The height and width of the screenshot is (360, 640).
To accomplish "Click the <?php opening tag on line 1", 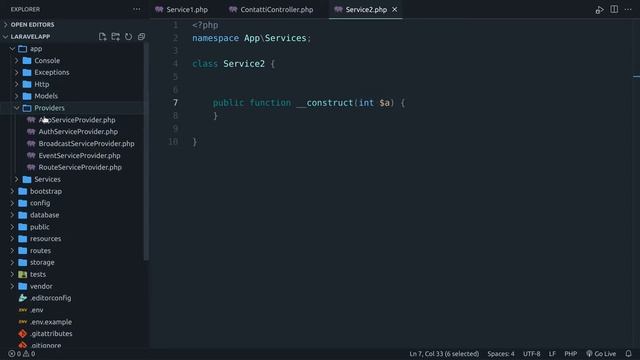I will click(205, 25).
